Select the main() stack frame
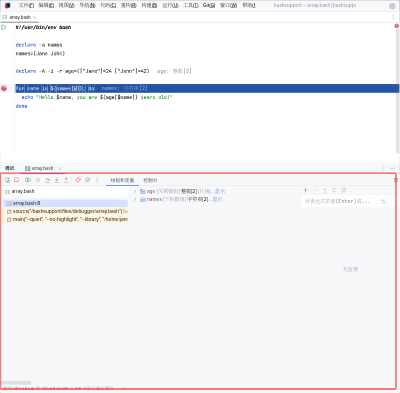Viewport: 400px width, 393px height. 65,219
